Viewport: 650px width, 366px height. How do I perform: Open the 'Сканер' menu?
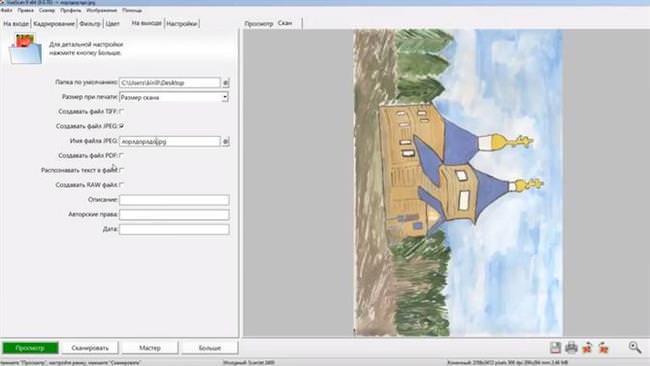pyautogui.click(x=47, y=10)
